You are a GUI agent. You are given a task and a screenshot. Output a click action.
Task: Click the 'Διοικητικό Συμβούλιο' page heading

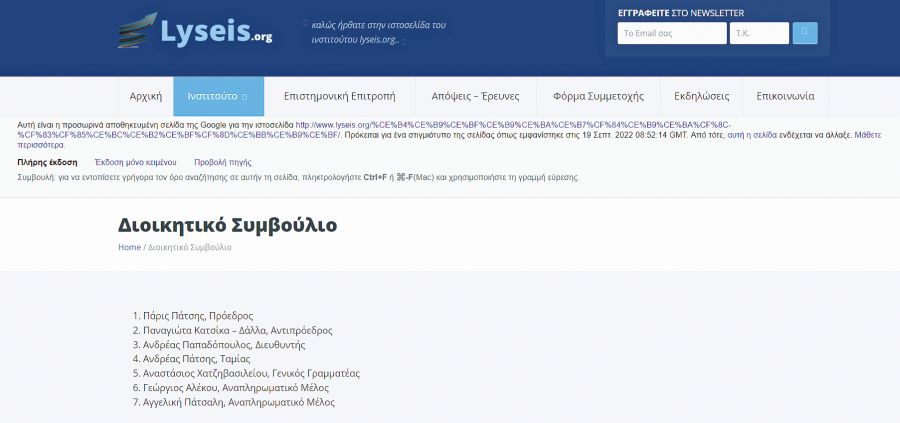[x=227, y=224]
